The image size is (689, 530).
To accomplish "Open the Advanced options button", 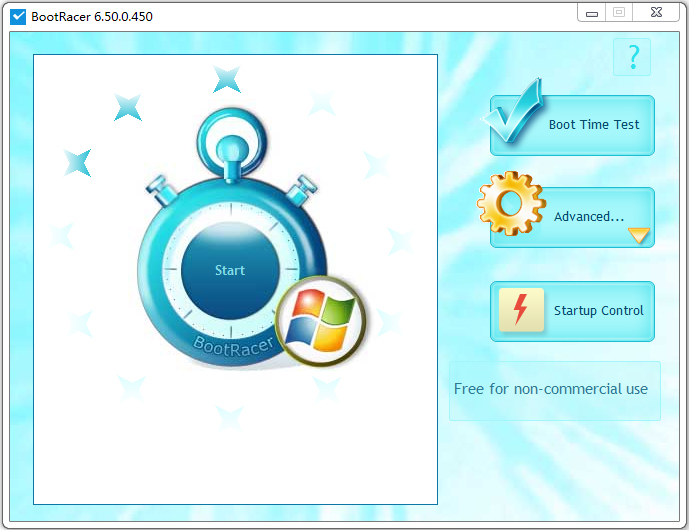I will pyautogui.click(x=572, y=218).
